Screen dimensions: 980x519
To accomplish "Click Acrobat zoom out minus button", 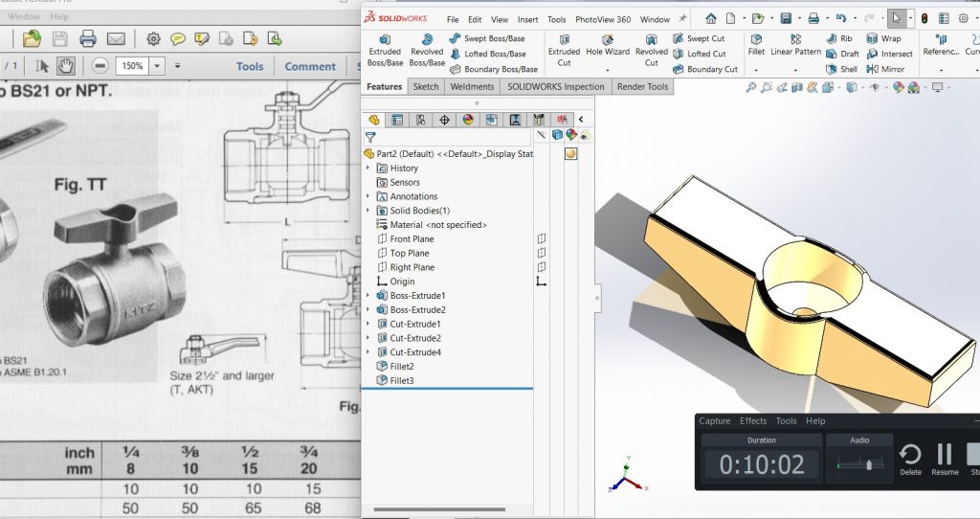I will (x=100, y=65).
